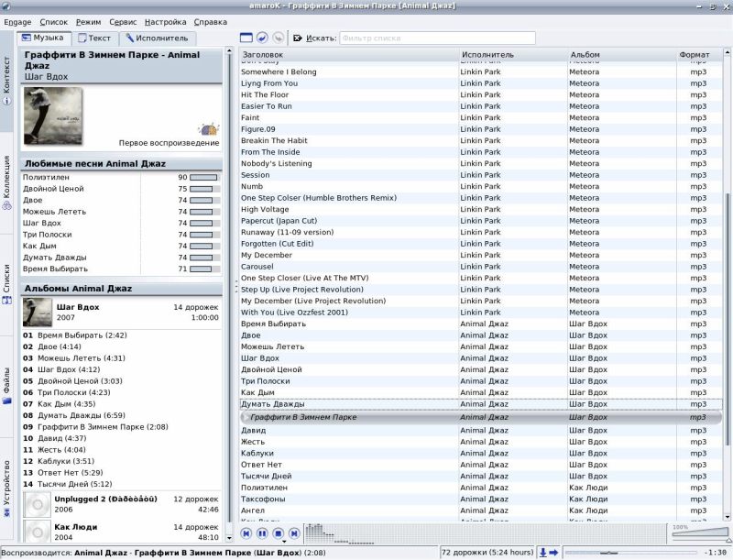
Task: Click the large album cover of the current track
Action: coord(53,115)
